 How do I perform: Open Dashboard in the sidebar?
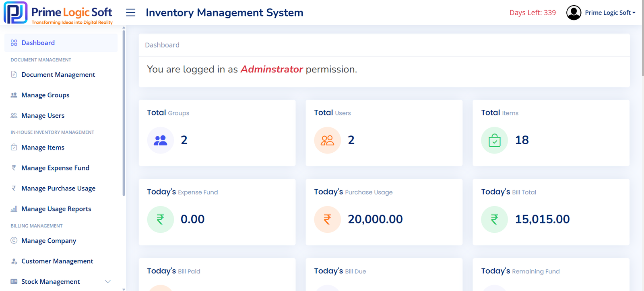(x=61, y=43)
